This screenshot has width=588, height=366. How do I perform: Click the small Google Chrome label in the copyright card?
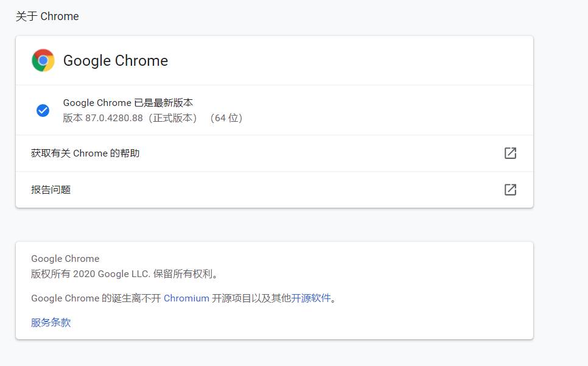pos(65,259)
